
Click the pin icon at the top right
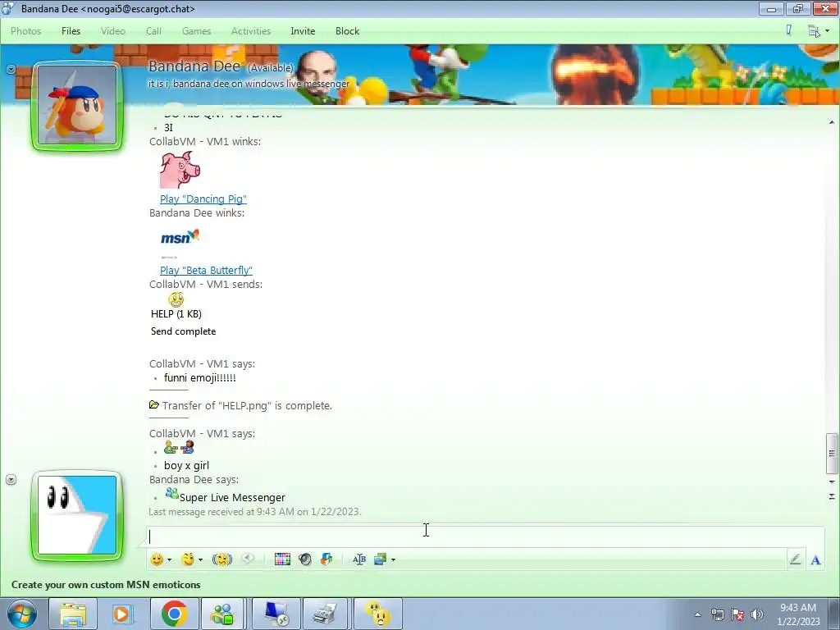(x=788, y=30)
